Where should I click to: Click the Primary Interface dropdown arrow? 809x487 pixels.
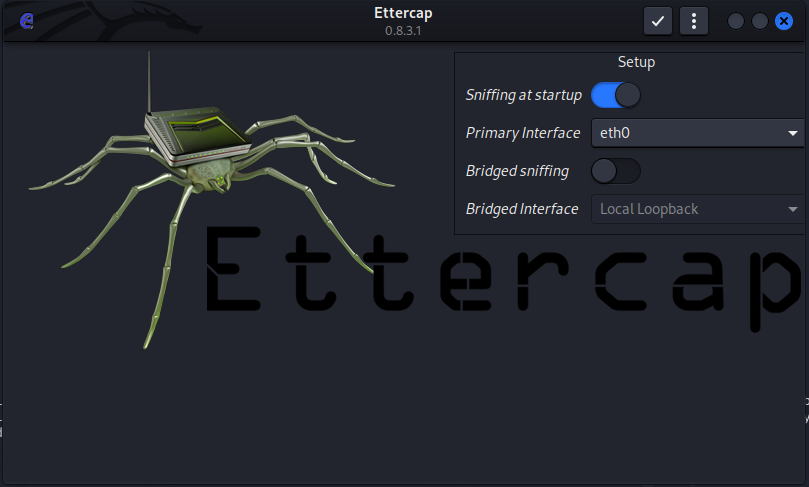point(793,133)
